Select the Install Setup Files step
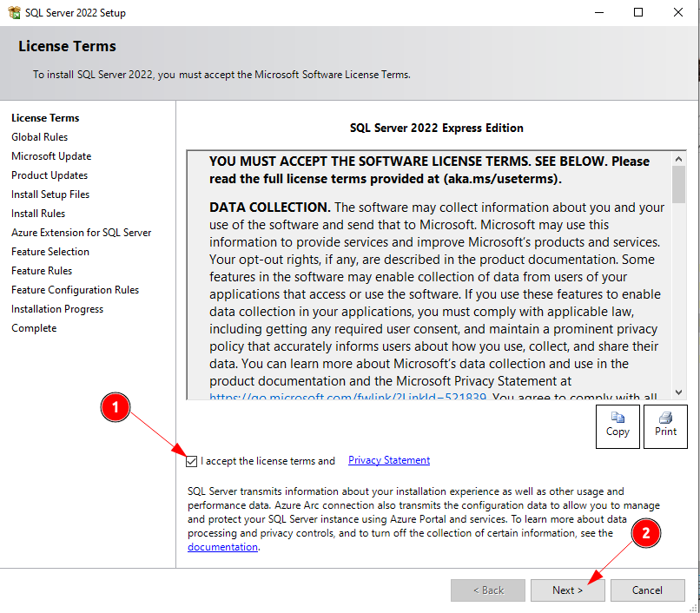Image resolution: width=700 pixels, height=613 pixels. pyautogui.click(x=50, y=194)
